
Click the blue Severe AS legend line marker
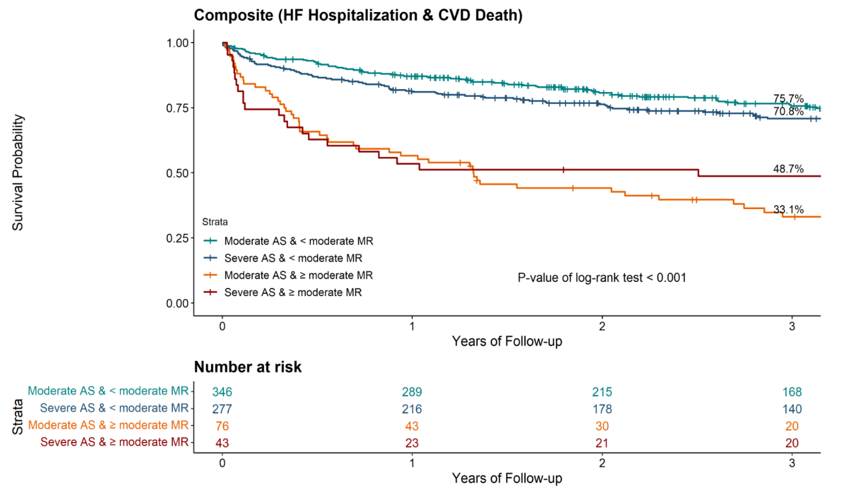(210, 258)
